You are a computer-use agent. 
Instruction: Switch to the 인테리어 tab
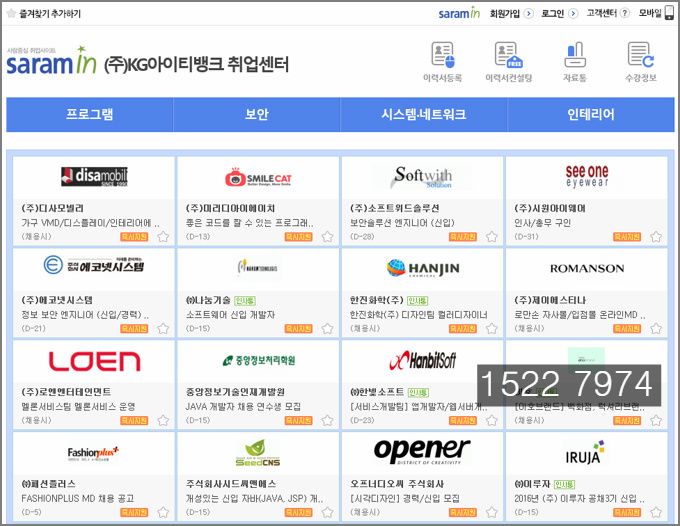[x=591, y=114]
